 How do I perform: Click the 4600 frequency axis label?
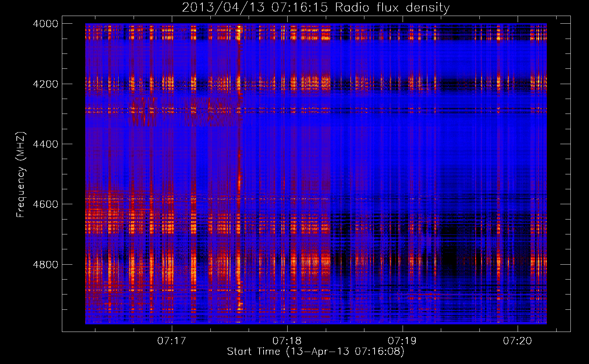pos(46,204)
